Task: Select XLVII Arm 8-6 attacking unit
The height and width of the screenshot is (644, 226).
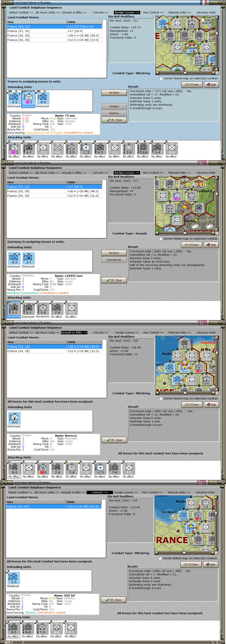Action: point(28,628)
